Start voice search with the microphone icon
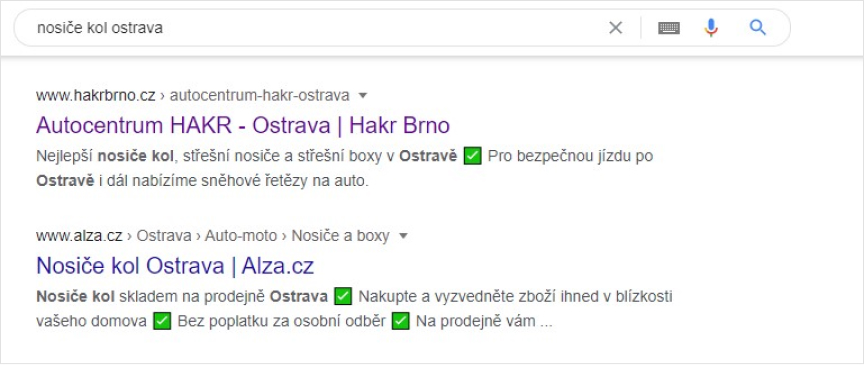Screen dimensions: 864x365 [x=711, y=28]
